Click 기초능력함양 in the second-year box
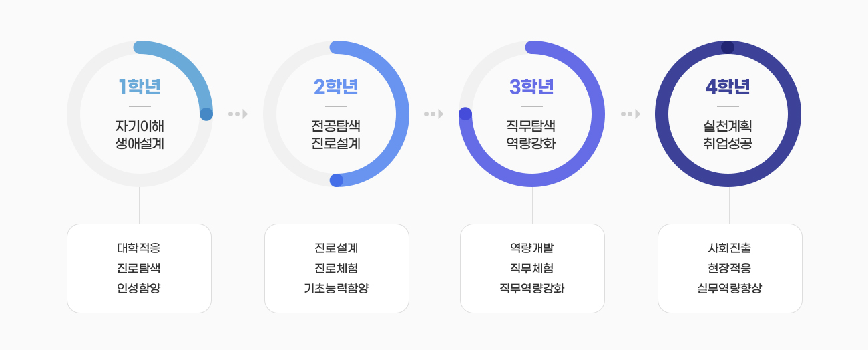 (337, 289)
